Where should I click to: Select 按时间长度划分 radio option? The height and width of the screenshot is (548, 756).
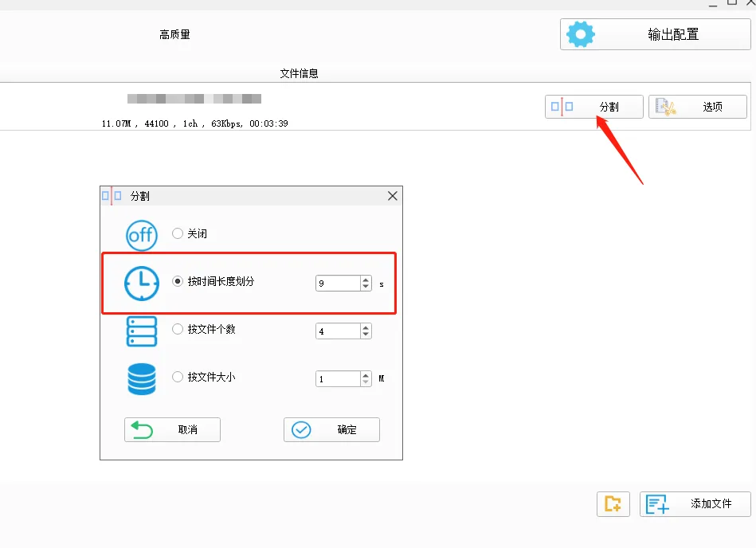[178, 281]
